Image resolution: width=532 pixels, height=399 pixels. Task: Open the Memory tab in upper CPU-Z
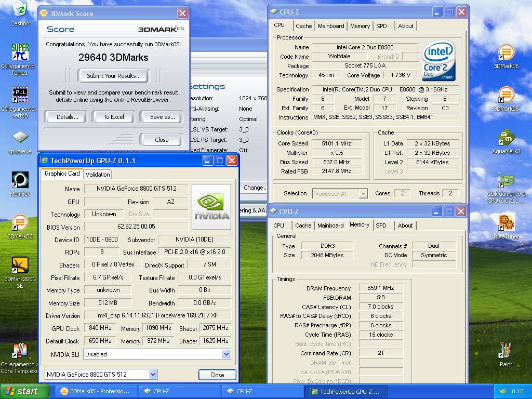360,26
